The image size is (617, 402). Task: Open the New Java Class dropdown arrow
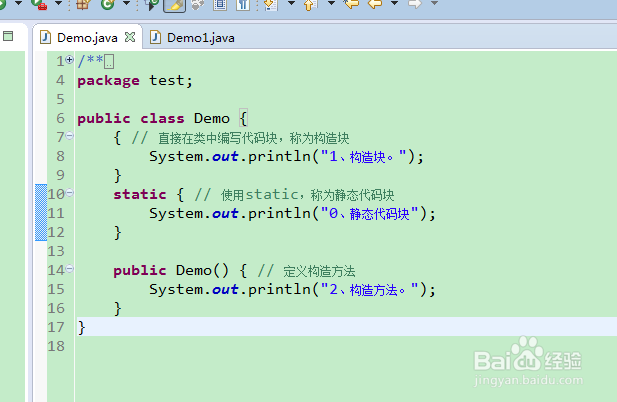point(126,3)
